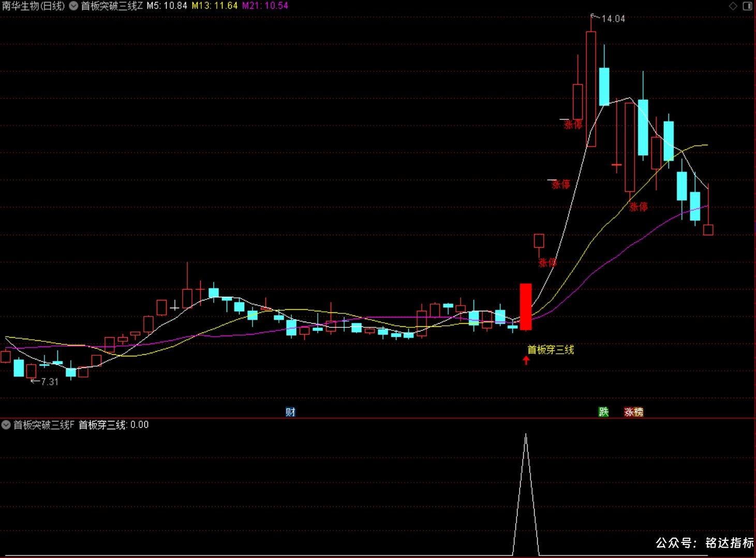Open the green 跌 marker on the timeline
Viewport: 756px width, 558px height.
(x=603, y=412)
